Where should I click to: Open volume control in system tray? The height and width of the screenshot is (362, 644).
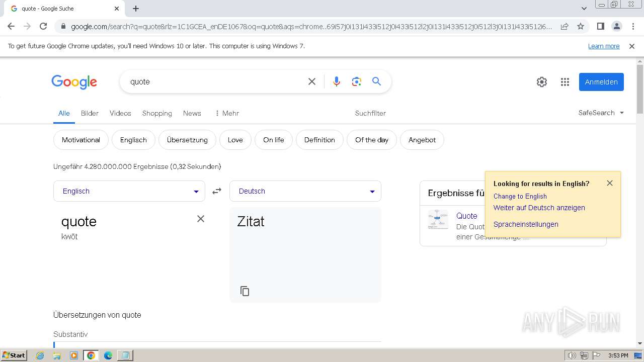(572, 355)
